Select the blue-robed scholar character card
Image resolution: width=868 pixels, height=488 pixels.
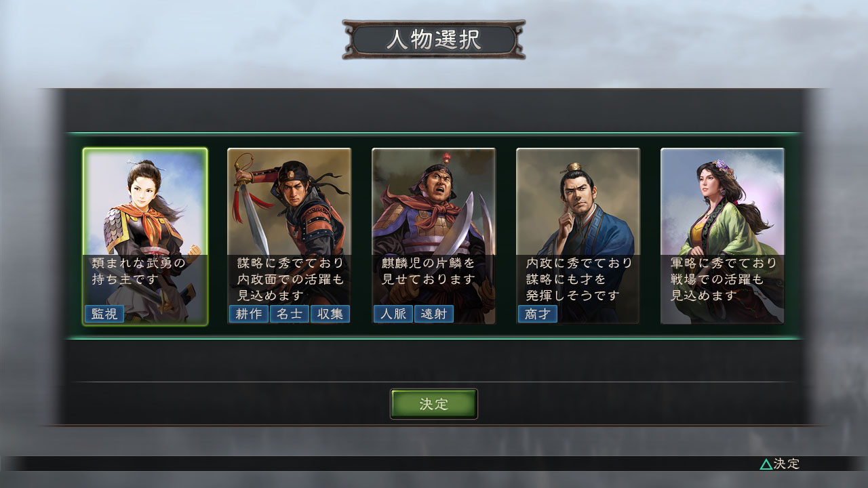[x=578, y=237]
